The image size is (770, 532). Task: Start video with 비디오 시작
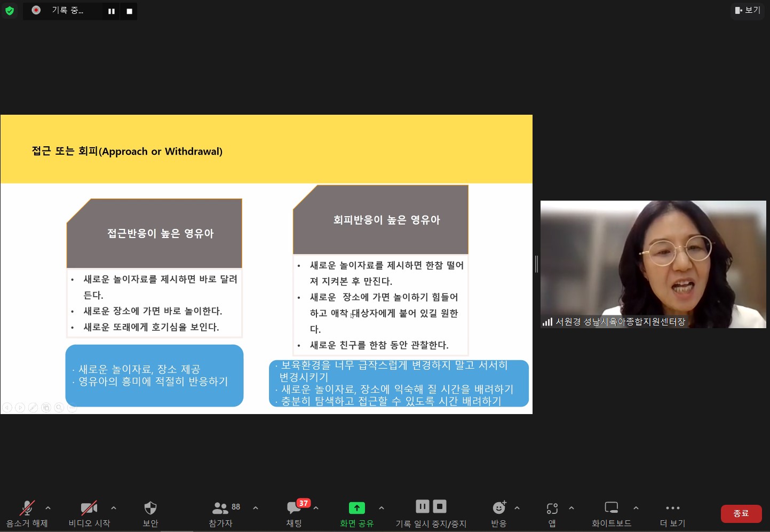pyautogui.click(x=89, y=514)
